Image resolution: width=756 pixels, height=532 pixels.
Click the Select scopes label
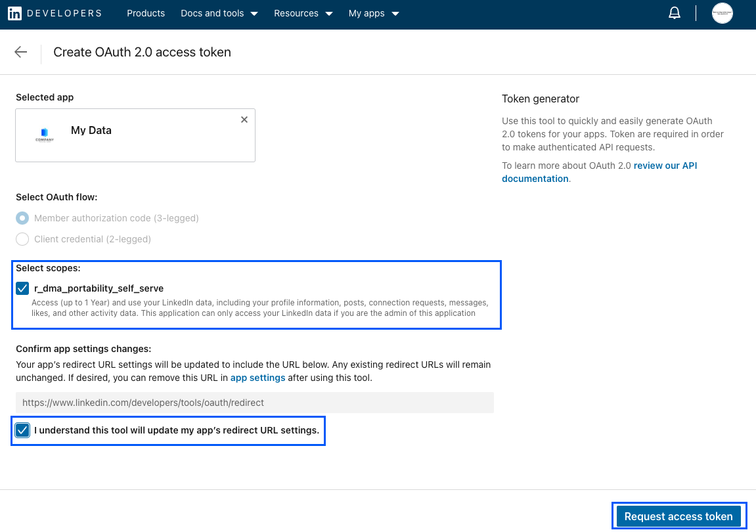(x=48, y=268)
